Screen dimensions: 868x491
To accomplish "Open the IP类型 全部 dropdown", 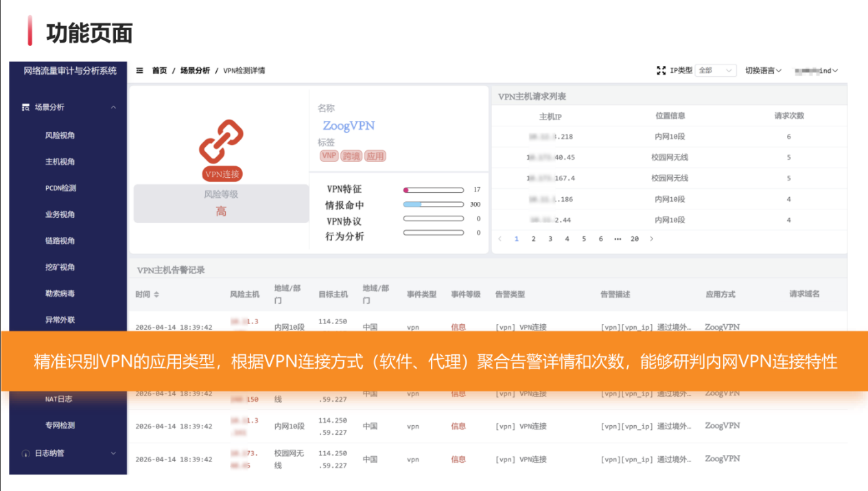I will [716, 71].
